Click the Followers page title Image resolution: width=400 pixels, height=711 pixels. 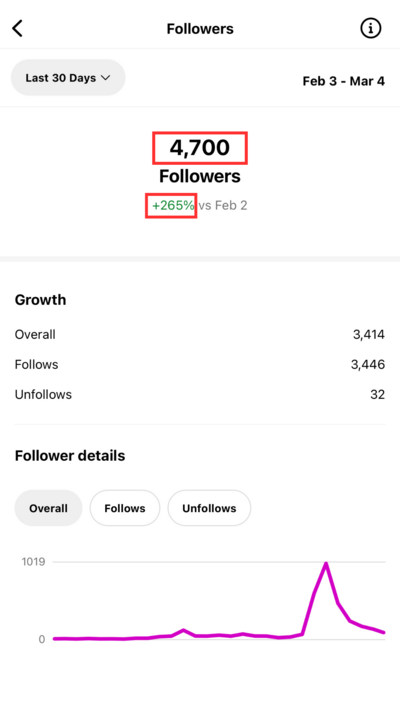(200, 29)
